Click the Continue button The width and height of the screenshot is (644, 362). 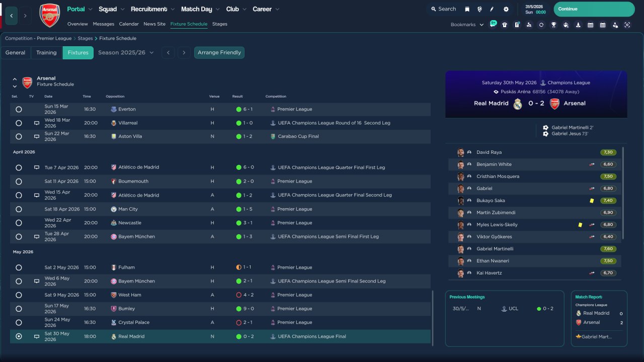tap(594, 9)
